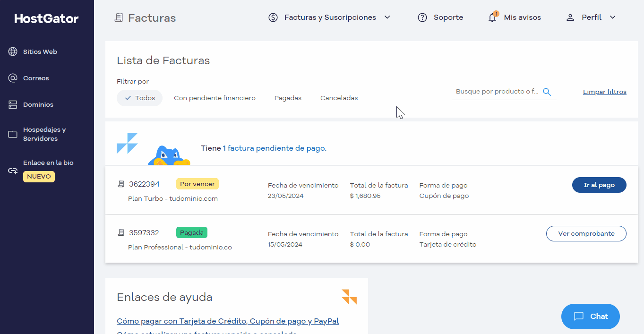Viewport: 644px width, 334px height.
Task: Expand the Perfil dropdown chevron
Action: 613,17
